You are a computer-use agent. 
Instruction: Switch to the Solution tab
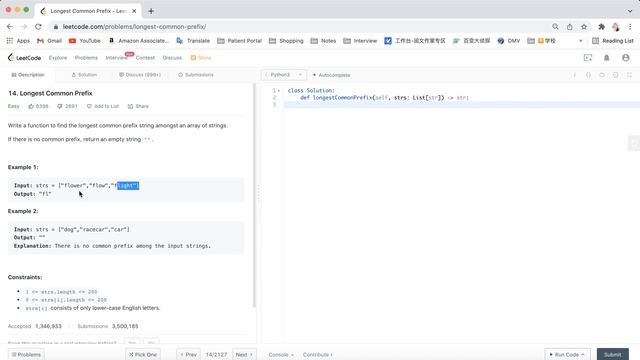tap(84, 75)
